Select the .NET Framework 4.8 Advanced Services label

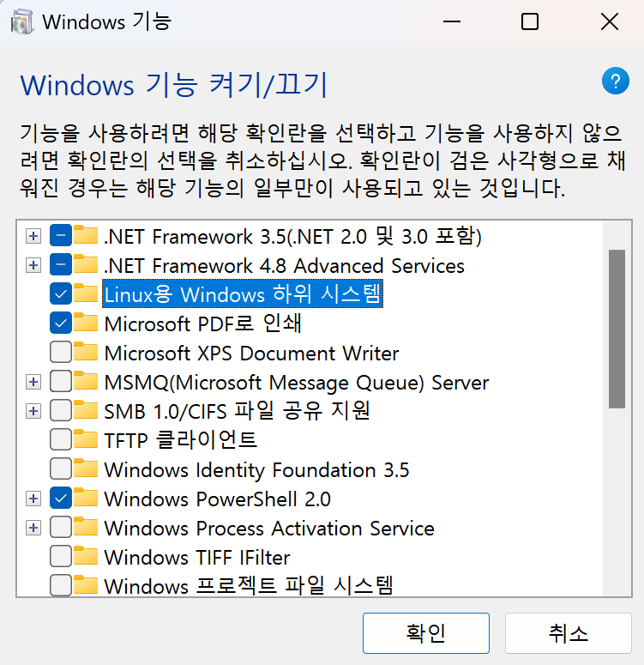click(x=285, y=265)
